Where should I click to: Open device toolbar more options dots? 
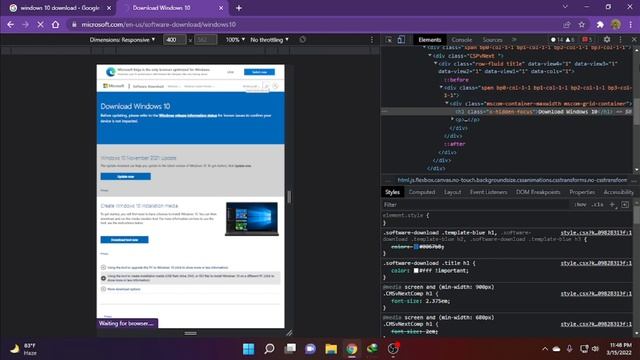point(371,40)
